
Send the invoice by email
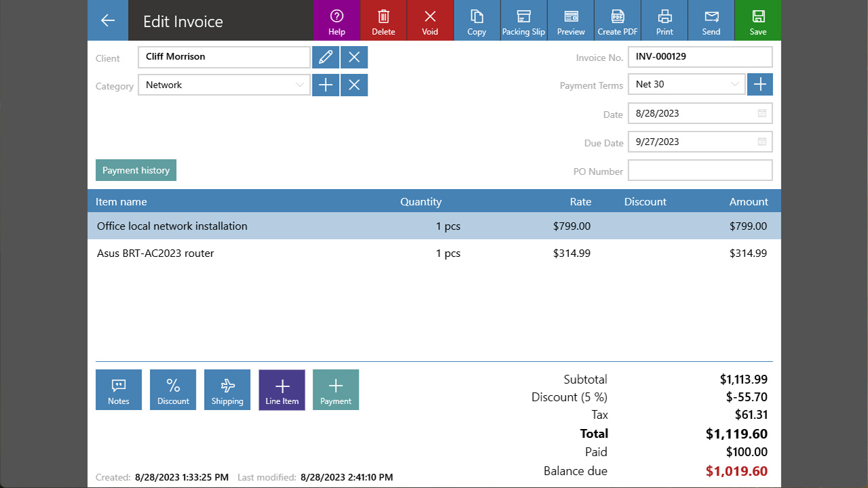tap(711, 20)
